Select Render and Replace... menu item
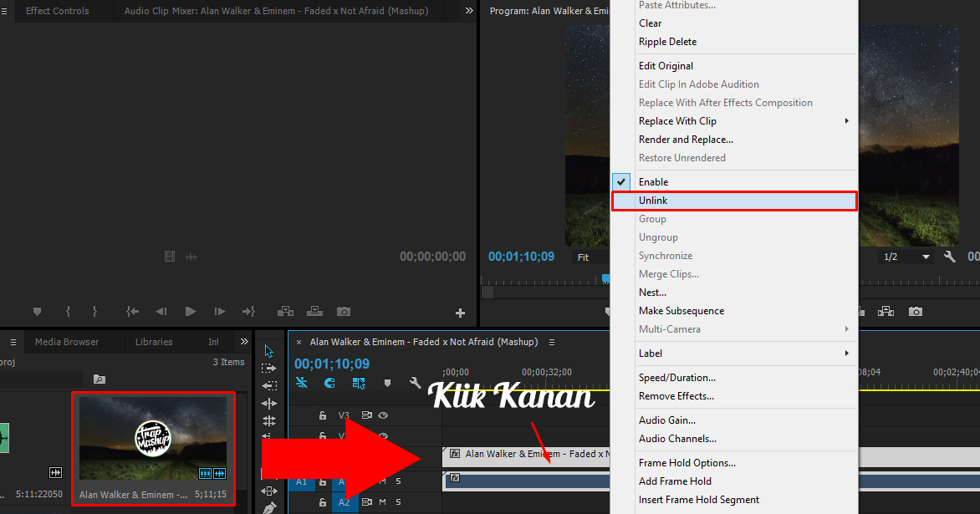Image resolution: width=980 pixels, height=514 pixels. 734,140
